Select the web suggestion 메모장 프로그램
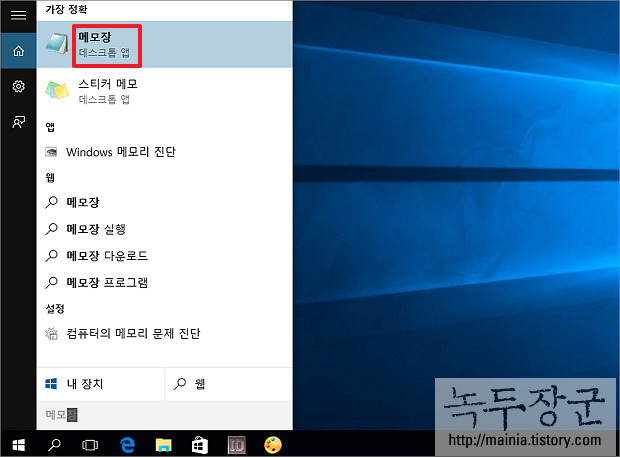 click(x=164, y=283)
